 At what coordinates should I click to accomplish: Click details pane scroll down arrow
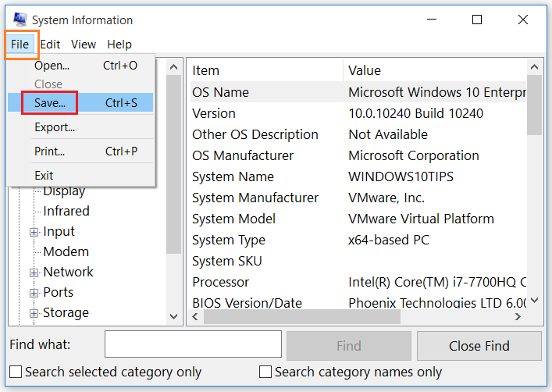(534, 301)
